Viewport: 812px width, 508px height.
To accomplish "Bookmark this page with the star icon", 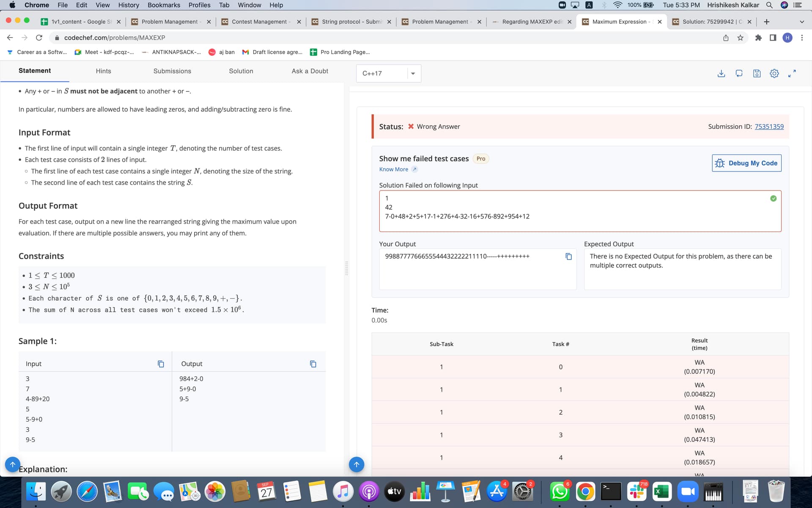I will click(740, 38).
